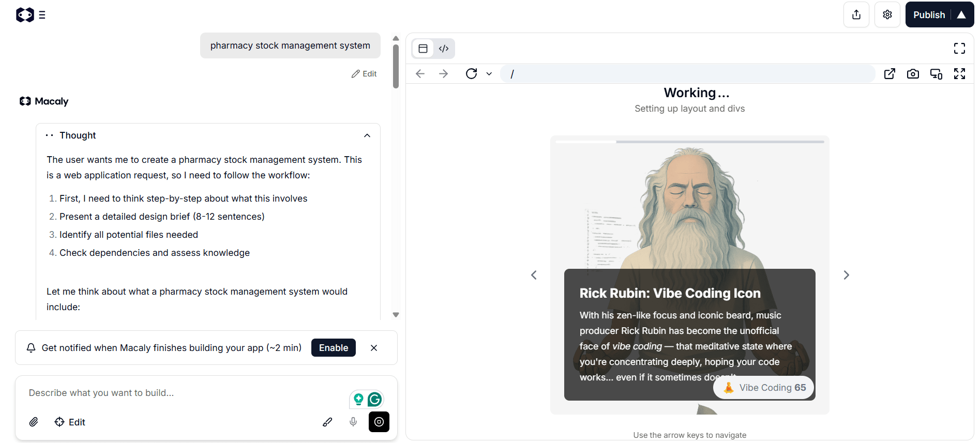
Task: Click the stop generation button
Action: (x=379, y=422)
